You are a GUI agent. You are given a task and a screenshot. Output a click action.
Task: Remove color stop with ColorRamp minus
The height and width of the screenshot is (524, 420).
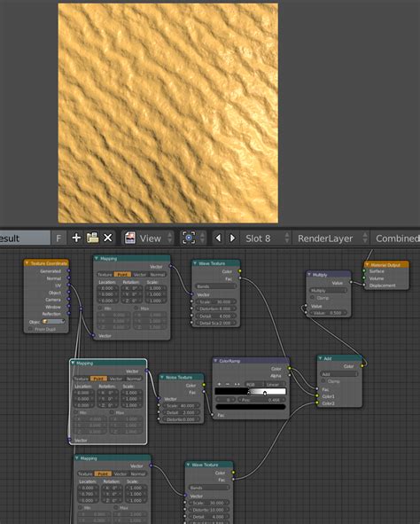tap(228, 384)
